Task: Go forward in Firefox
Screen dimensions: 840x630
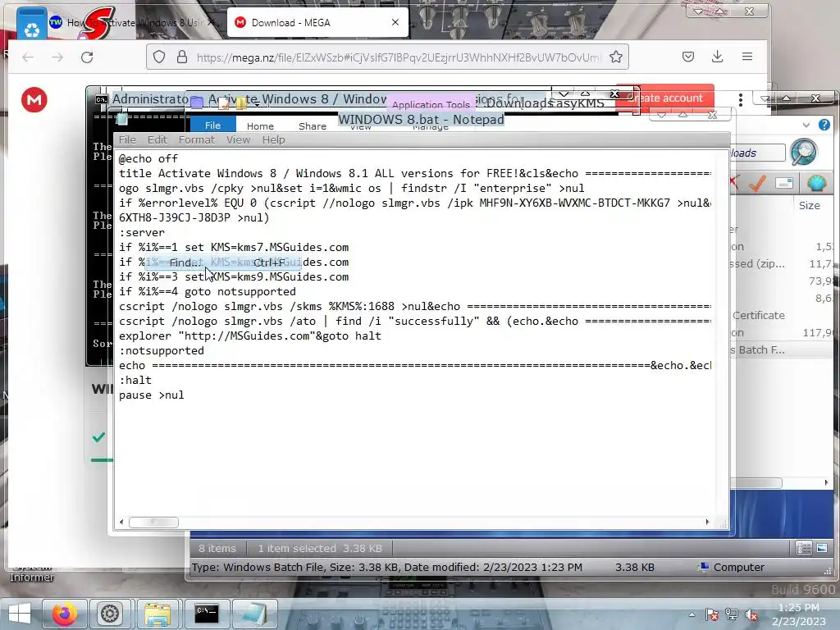Action: point(57,57)
